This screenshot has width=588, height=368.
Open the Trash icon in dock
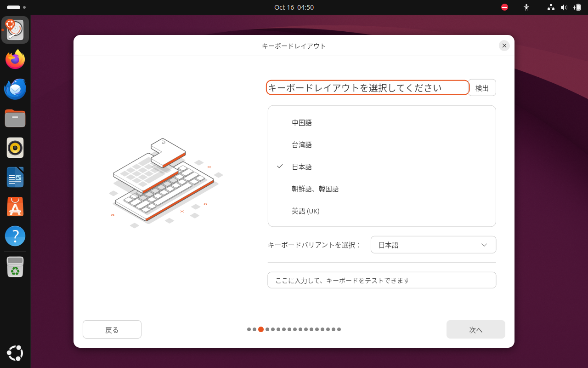[15, 267]
